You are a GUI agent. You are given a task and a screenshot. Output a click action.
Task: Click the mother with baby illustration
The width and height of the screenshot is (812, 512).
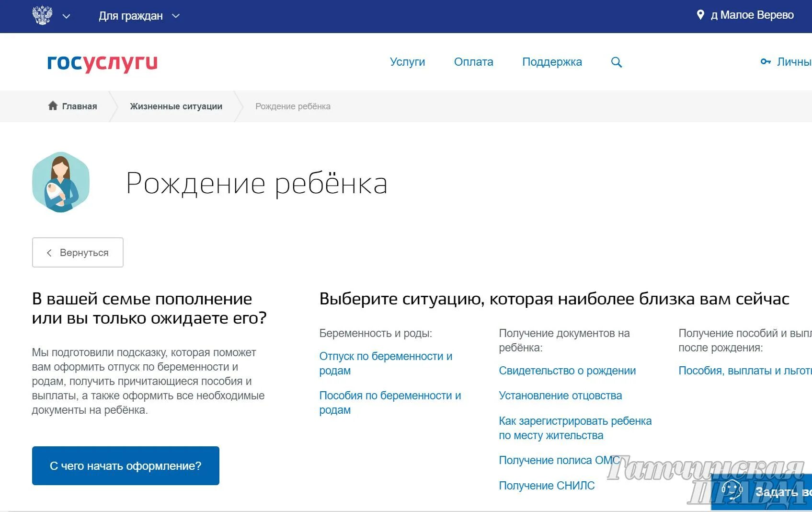click(x=61, y=182)
